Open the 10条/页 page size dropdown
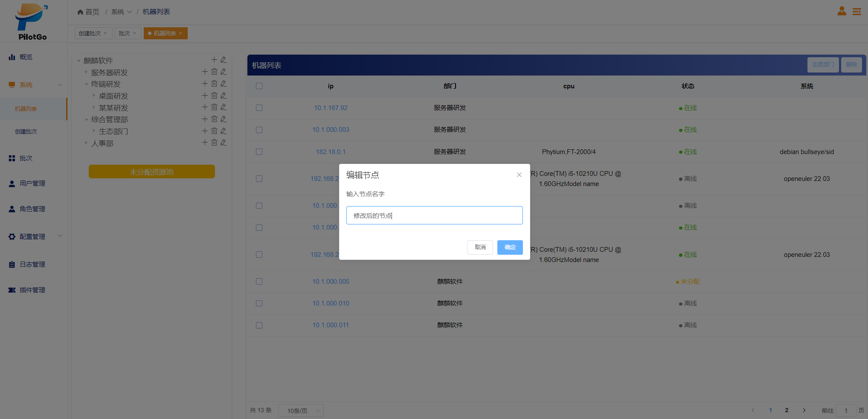 pos(301,410)
